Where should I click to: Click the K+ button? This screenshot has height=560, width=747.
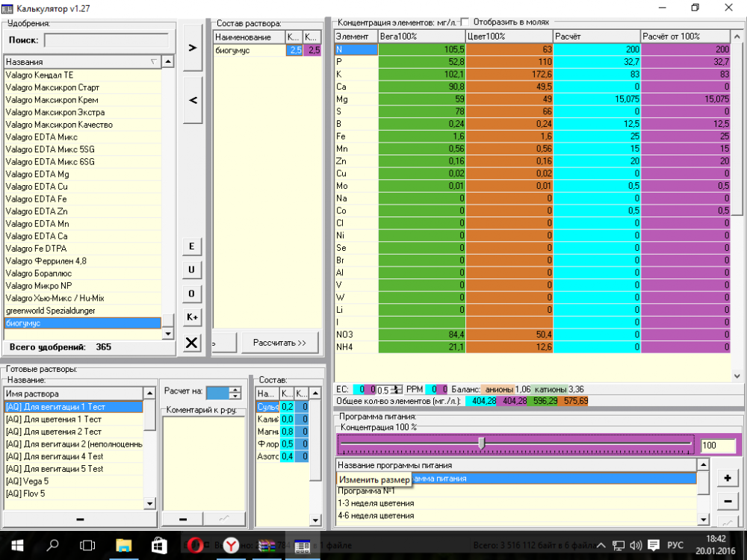(191, 317)
